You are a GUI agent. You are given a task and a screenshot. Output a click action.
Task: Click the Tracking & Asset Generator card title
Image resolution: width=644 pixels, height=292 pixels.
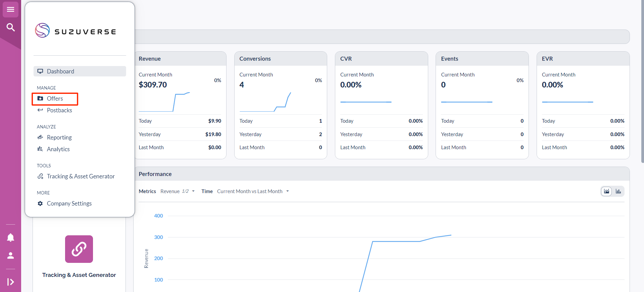79,275
